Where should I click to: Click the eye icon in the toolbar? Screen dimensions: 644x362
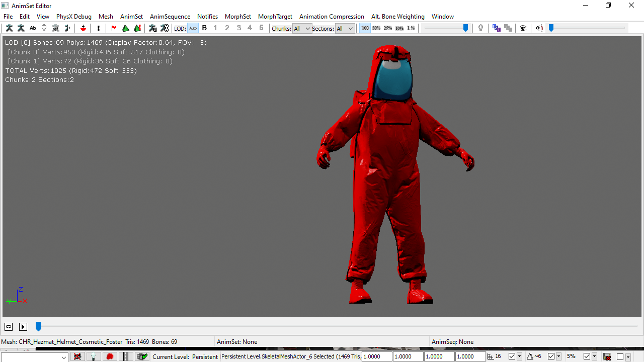click(523, 28)
